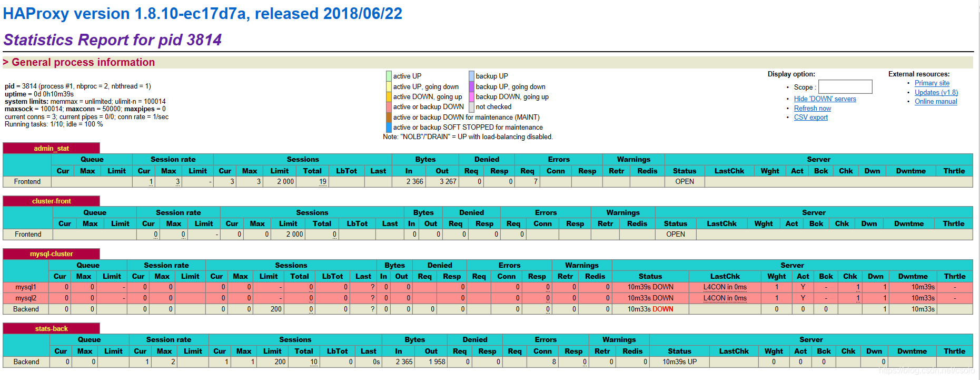The width and height of the screenshot is (980, 380).
Task: Click OPEN status in admin_stat Frontend
Action: click(685, 181)
